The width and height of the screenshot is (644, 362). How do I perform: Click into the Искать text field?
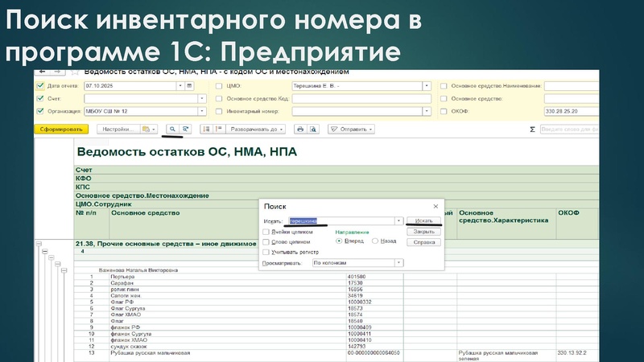pos(341,220)
